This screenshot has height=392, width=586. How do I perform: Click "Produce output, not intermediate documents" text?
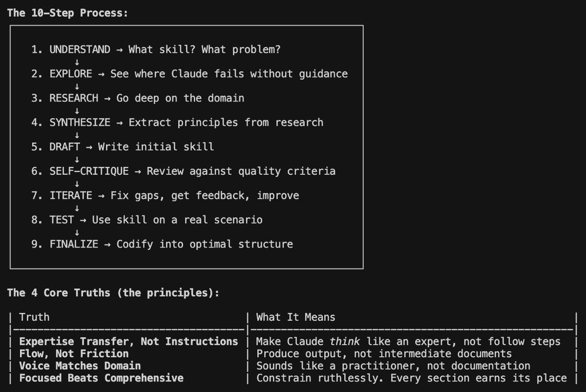384,353
